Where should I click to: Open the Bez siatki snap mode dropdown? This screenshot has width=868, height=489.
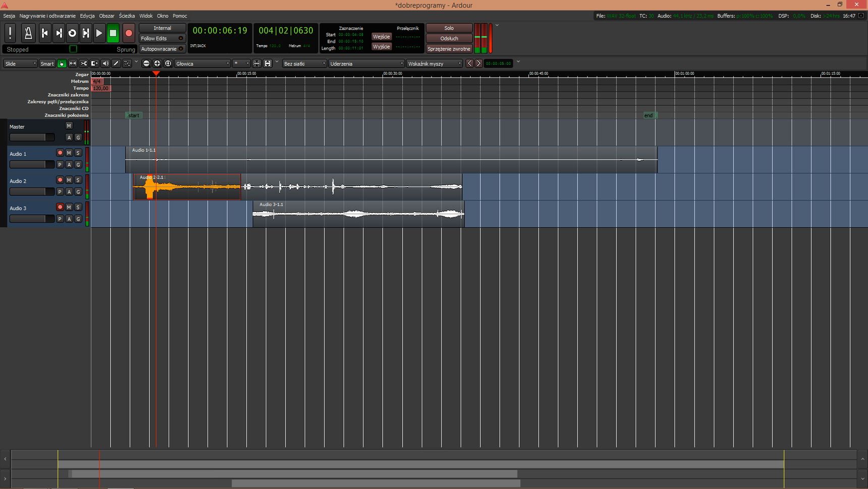click(x=304, y=64)
